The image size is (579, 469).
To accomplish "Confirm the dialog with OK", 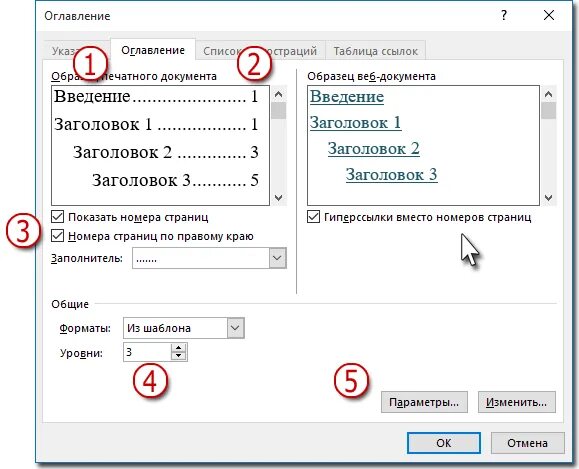I will (444, 443).
